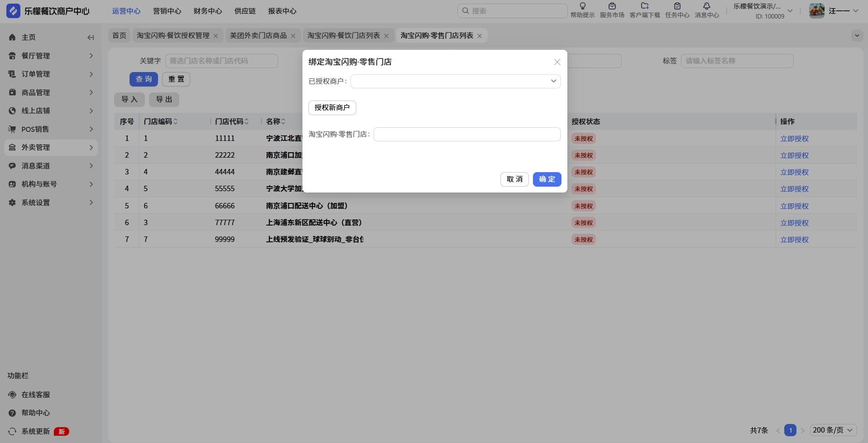The width and height of the screenshot is (868, 443).
Task: Switch to the 首页 tab
Action: [x=120, y=35]
